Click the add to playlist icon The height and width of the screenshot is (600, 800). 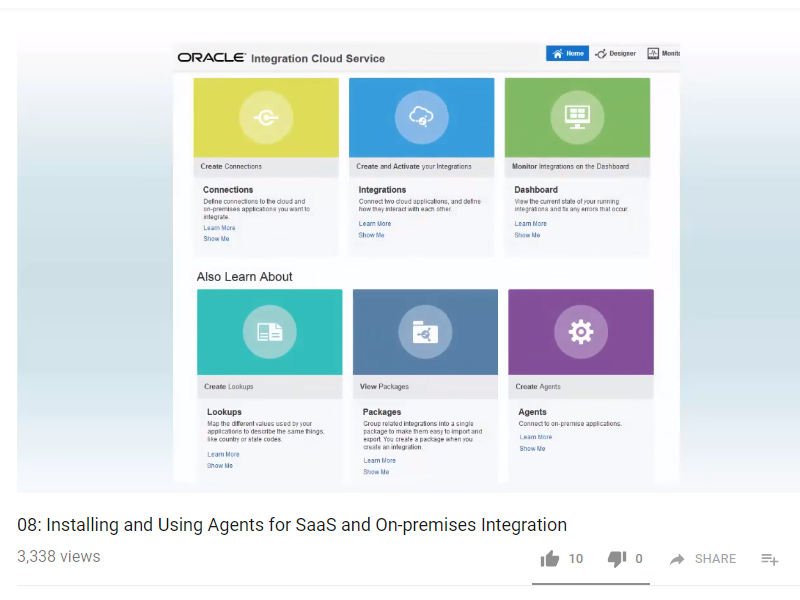[x=769, y=559]
